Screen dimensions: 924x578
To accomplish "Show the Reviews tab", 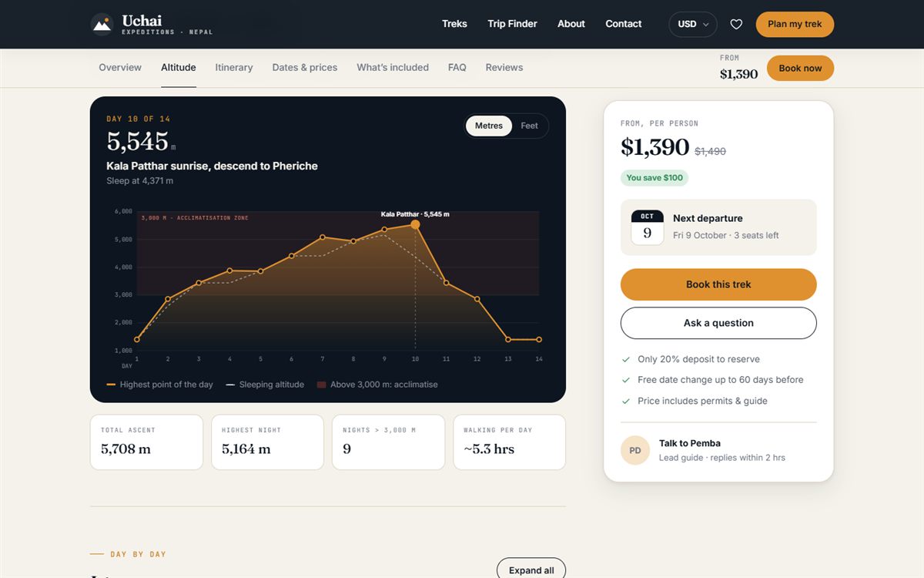I will click(504, 68).
